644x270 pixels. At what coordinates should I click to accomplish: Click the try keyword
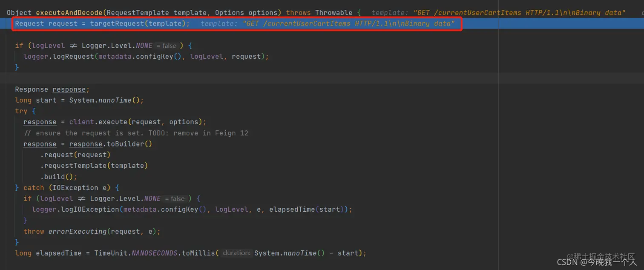[x=21, y=111]
